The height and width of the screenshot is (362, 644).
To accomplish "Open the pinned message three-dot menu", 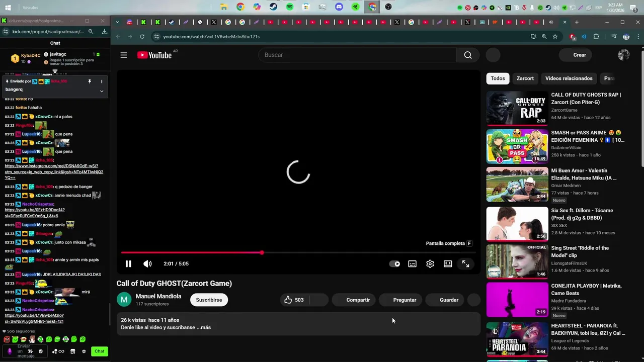I will click(102, 81).
